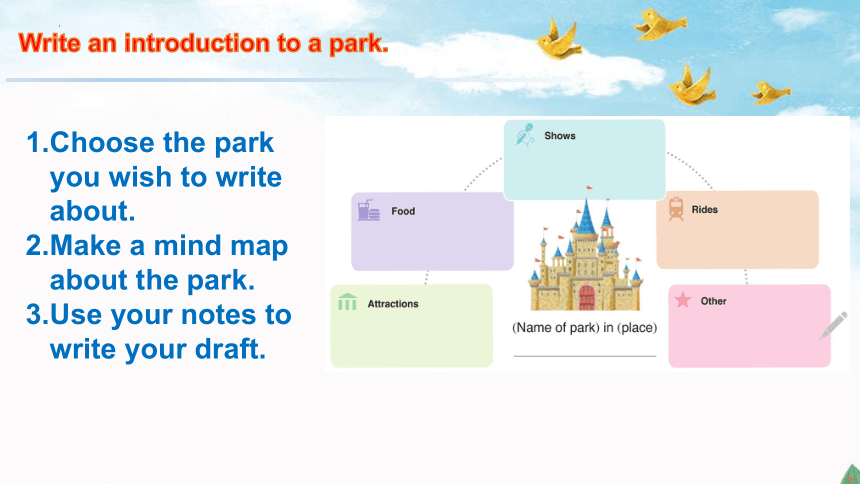Click the "Attractions" label
This screenshot has height=484, width=860.
tap(393, 303)
